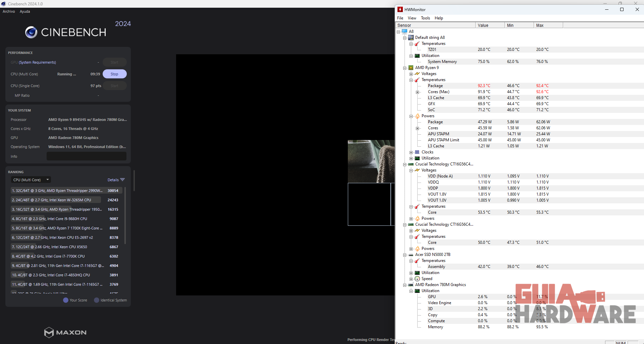Click the Maxon logo at bottom
The width and height of the screenshot is (644, 344).
65,332
